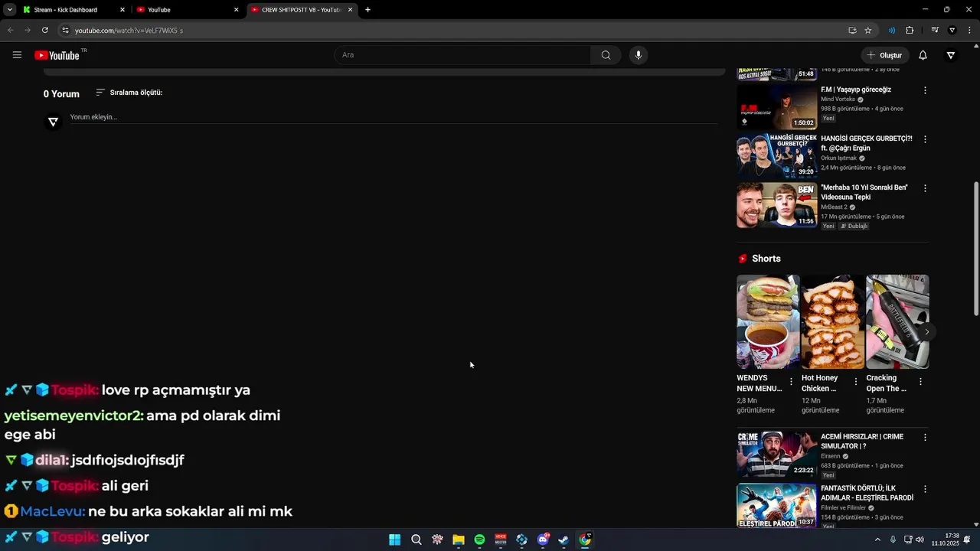Image resolution: width=980 pixels, height=551 pixels.
Task: Open options for HANGİSİ GERÇEK GURBETÇİ video
Action: (x=925, y=139)
